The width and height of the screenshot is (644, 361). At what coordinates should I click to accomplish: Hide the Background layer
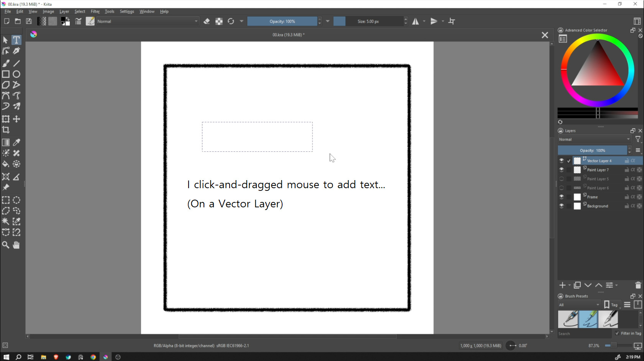561,206
